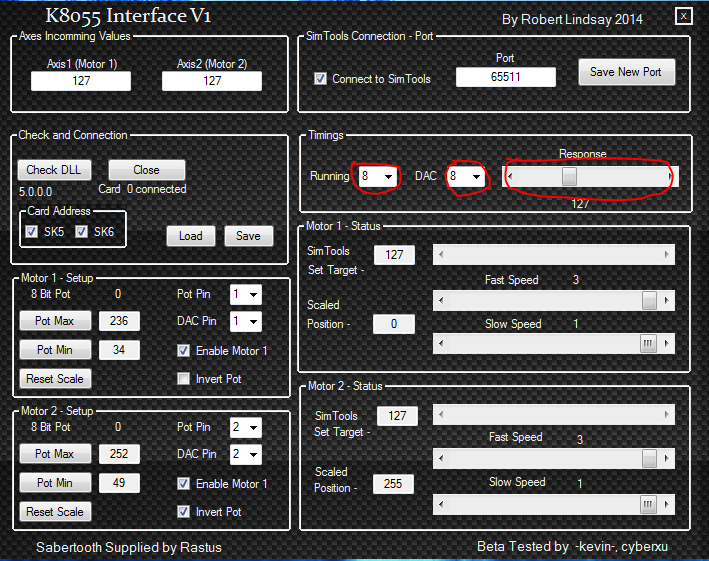Toggle Enable Motor 1 in Motor 2 Setup
Viewport: 709px width, 561px height.
pos(184,484)
